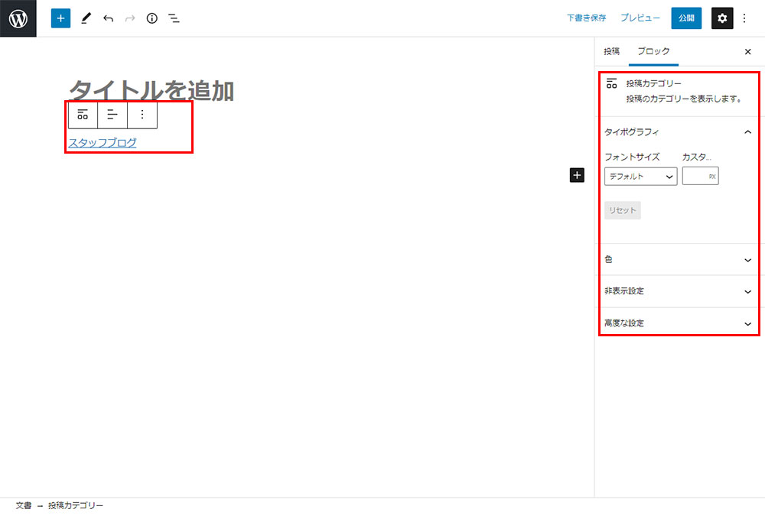The width and height of the screenshot is (765, 532).
Task: Open the list view outline icon
Action: pyautogui.click(x=174, y=18)
